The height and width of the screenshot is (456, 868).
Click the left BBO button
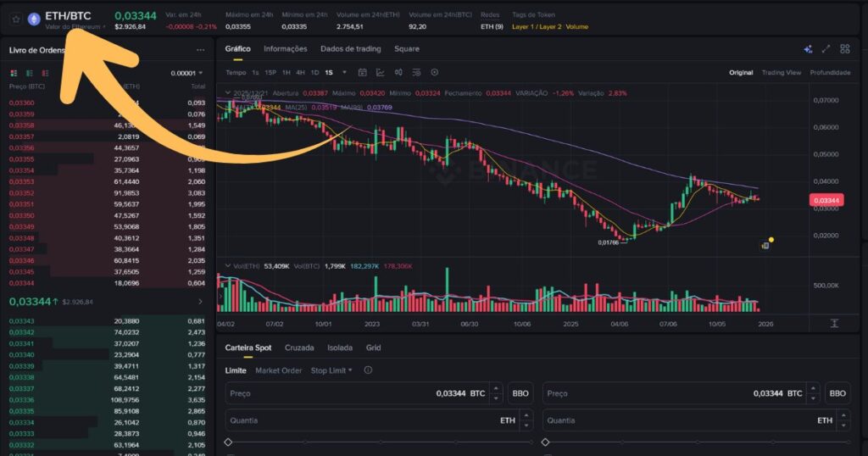pos(519,393)
